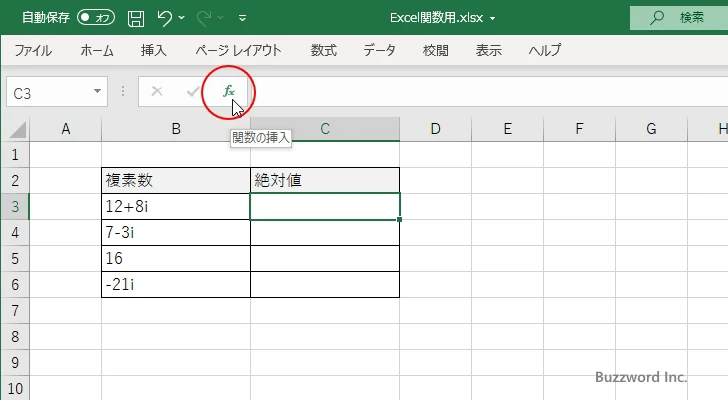Image resolution: width=728 pixels, height=400 pixels.
Task: Click the fill handle of cell C3
Action: pyautogui.click(x=400, y=219)
